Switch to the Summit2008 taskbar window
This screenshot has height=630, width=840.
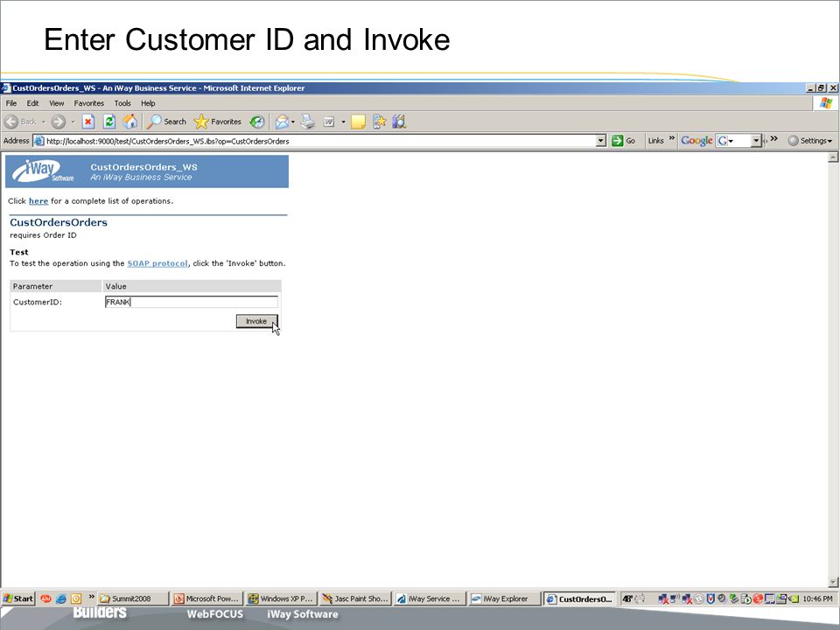(133, 598)
